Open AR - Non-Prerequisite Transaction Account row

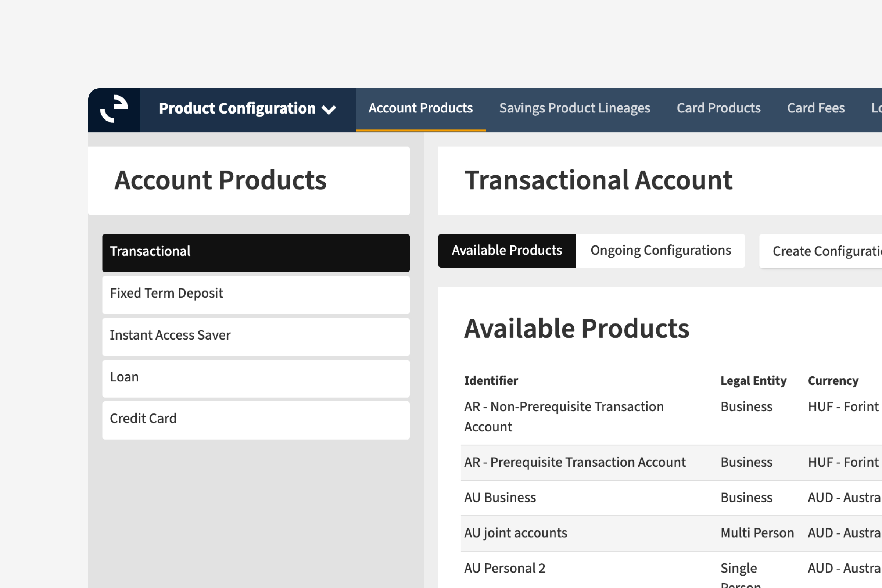[564, 417]
